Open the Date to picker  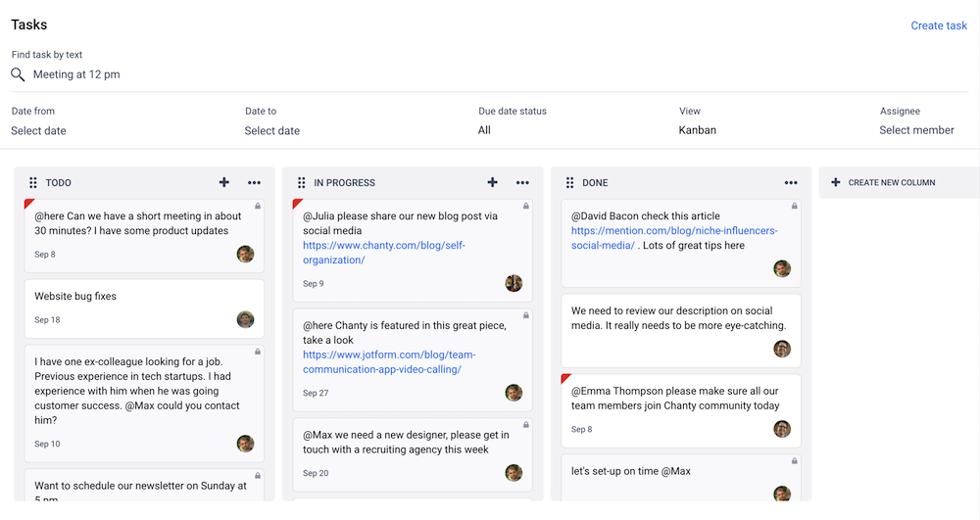(271, 130)
